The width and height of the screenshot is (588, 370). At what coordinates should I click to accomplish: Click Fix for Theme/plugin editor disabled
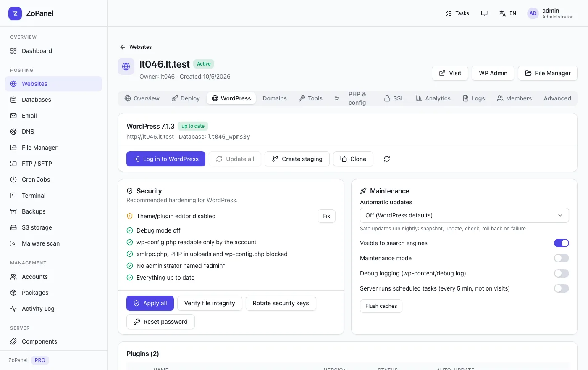(x=326, y=216)
